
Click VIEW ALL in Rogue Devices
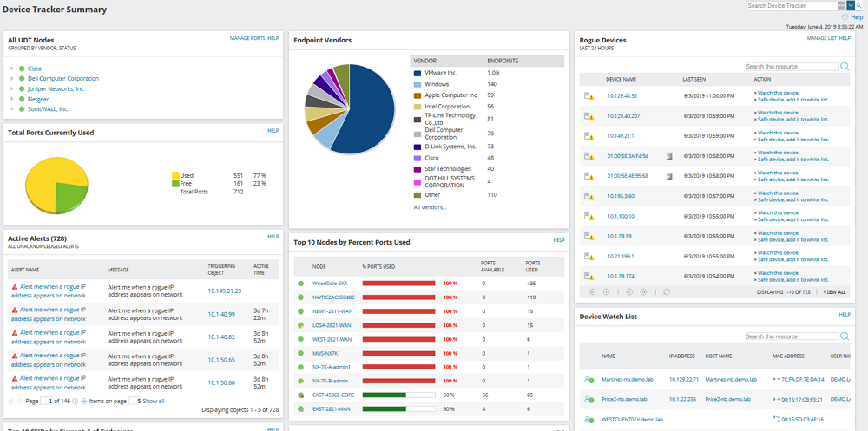coord(834,291)
